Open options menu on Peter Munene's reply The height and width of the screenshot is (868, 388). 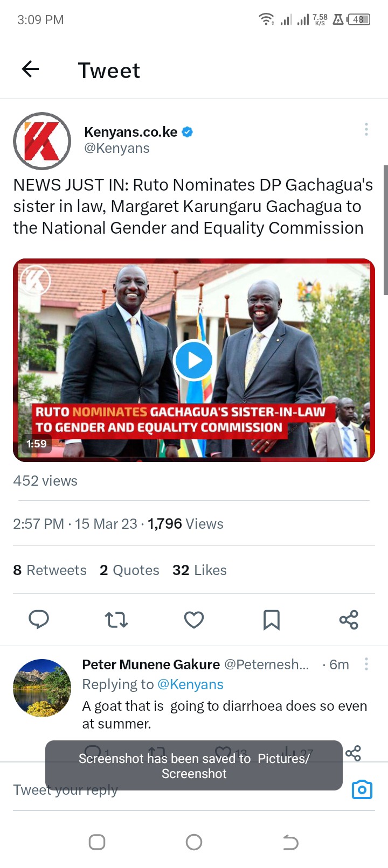coord(366,664)
